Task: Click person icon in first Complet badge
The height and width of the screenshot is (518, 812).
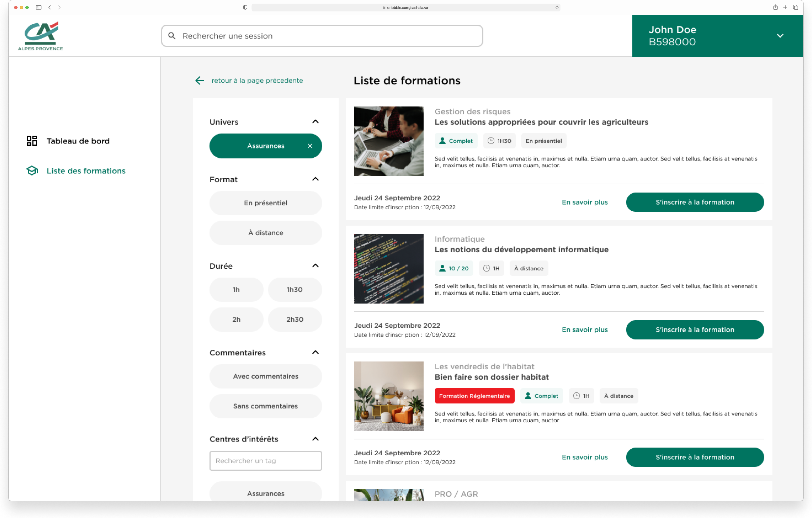Action: 442,141
